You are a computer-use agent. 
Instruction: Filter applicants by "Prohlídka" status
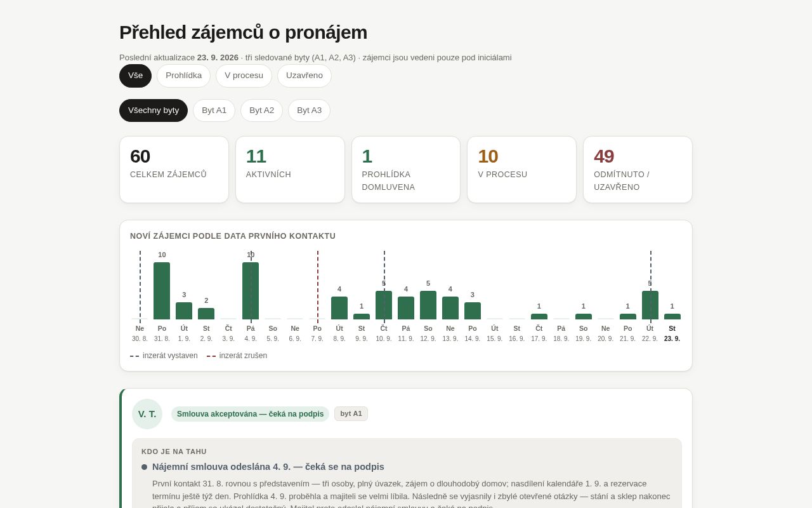tap(183, 76)
